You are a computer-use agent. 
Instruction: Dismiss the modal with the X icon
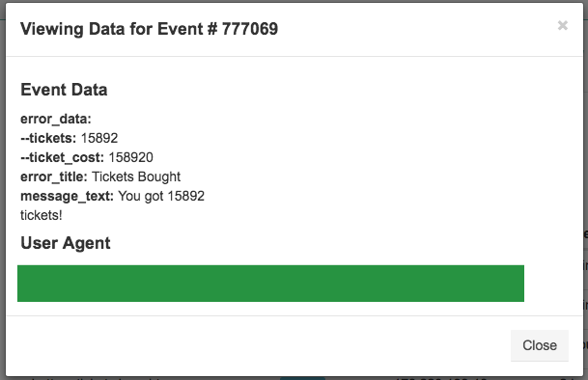(563, 25)
